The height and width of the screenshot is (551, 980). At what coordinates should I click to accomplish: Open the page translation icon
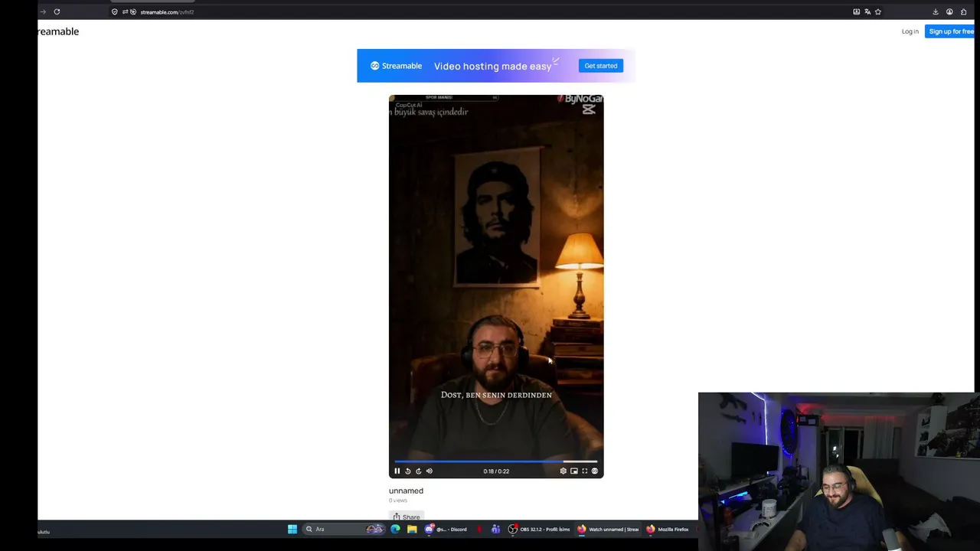pyautogui.click(x=867, y=11)
